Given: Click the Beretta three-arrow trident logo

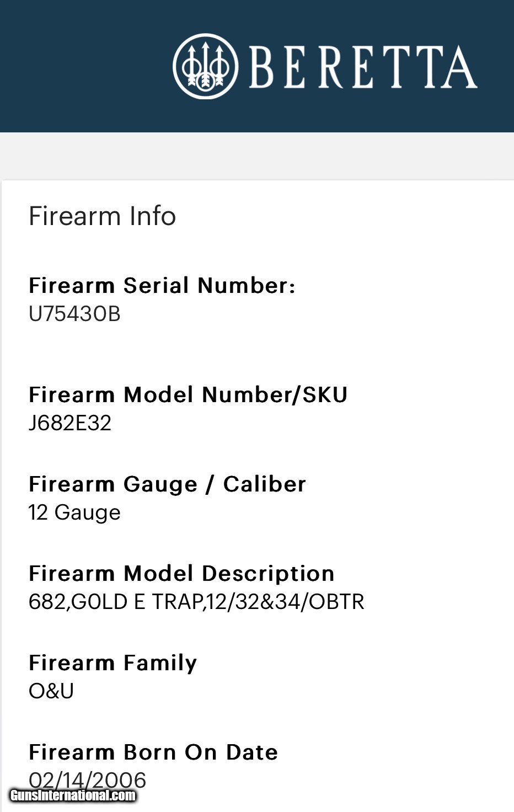Looking at the screenshot, I should tap(205, 66).
